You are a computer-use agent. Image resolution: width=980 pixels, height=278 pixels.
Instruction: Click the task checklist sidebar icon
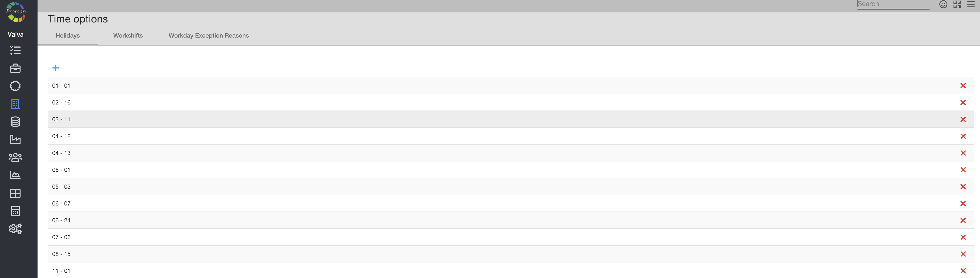pyautogui.click(x=15, y=50)
